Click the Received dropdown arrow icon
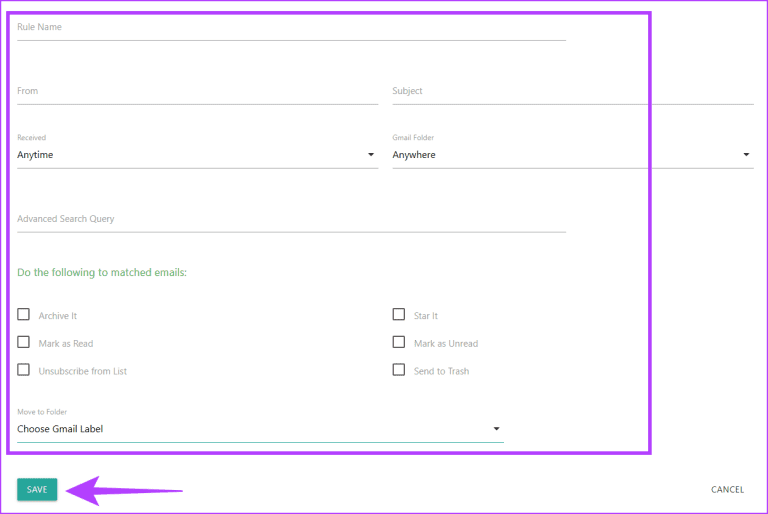This screenshot has height=514, width=768. point(370,155)
